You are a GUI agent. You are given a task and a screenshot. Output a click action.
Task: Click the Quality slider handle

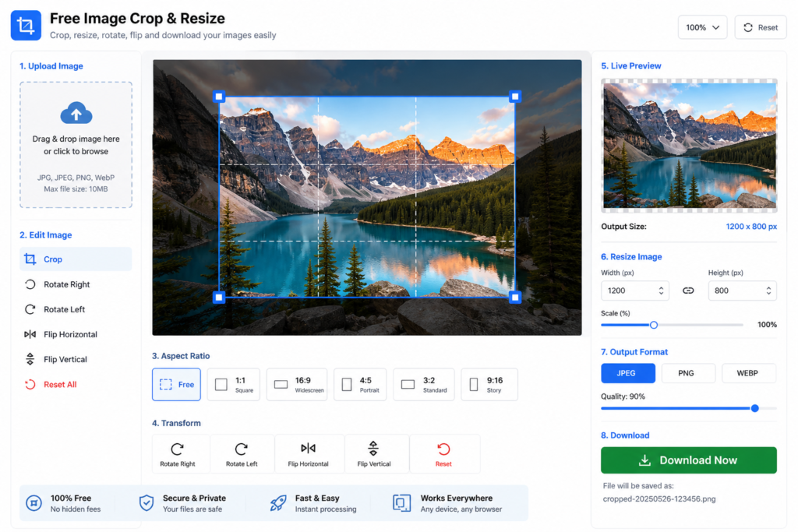click(x=754, y=408)
